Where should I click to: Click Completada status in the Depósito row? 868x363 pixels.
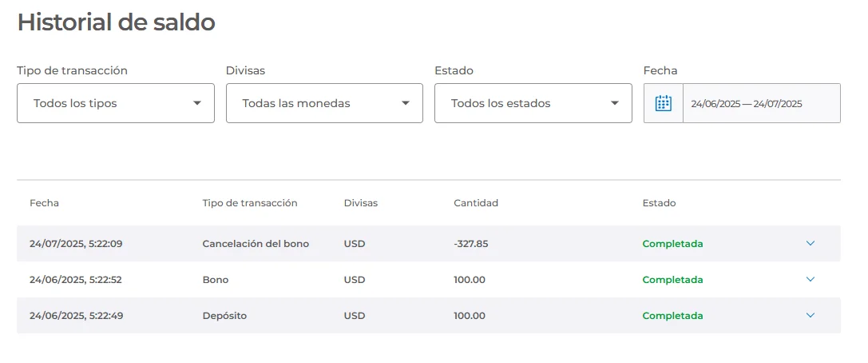pyautogui.click(x=672, y=316)
